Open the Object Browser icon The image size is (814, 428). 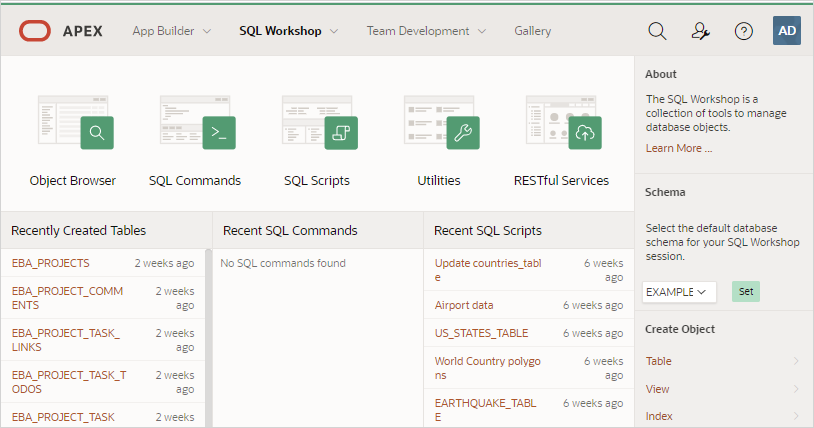coord(75,122)
